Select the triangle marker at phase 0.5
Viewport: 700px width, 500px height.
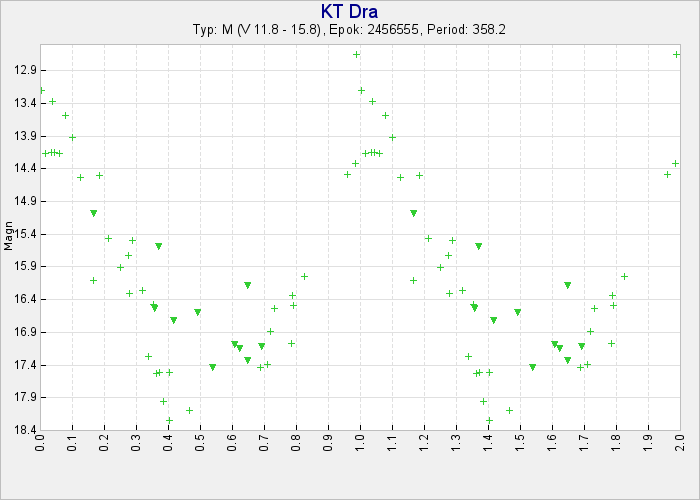pyautogui.click(x=198, y=312)
